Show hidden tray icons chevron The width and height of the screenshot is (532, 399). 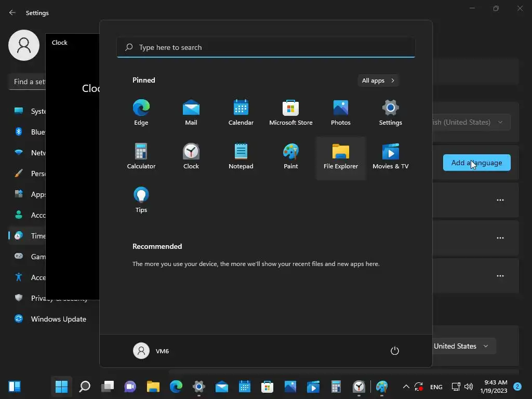[406, 387]
